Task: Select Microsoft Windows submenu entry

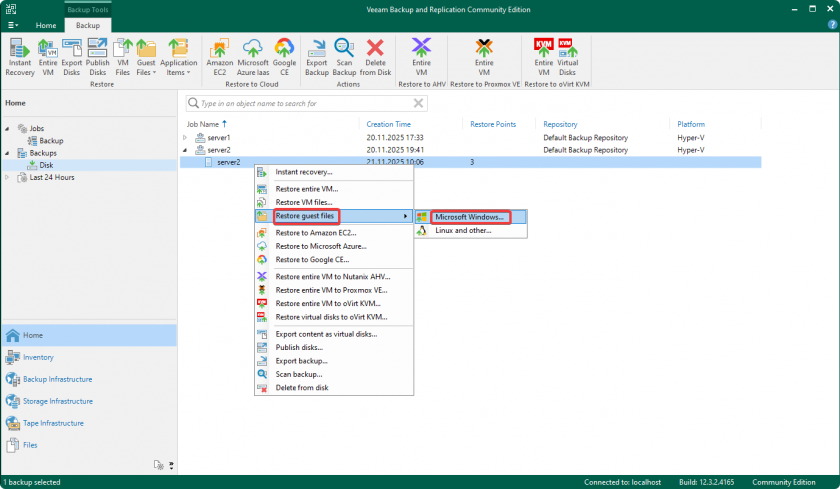Action: 468,217
